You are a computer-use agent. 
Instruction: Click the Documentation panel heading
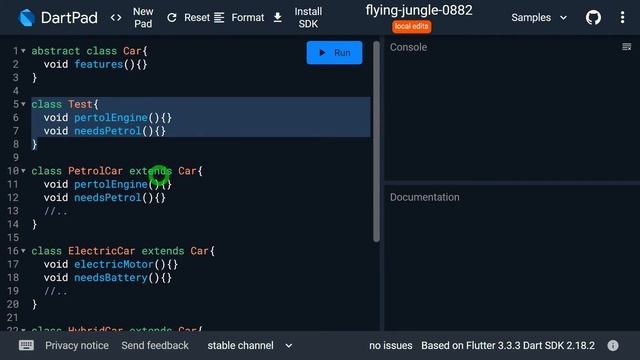pyautogui.click(x=424, y=197)
